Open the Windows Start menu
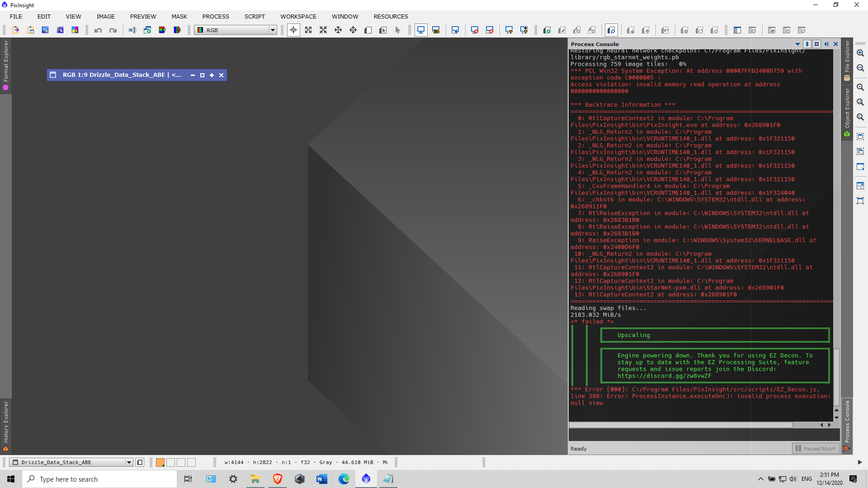 pyautogui.click(x=11, y=479)
